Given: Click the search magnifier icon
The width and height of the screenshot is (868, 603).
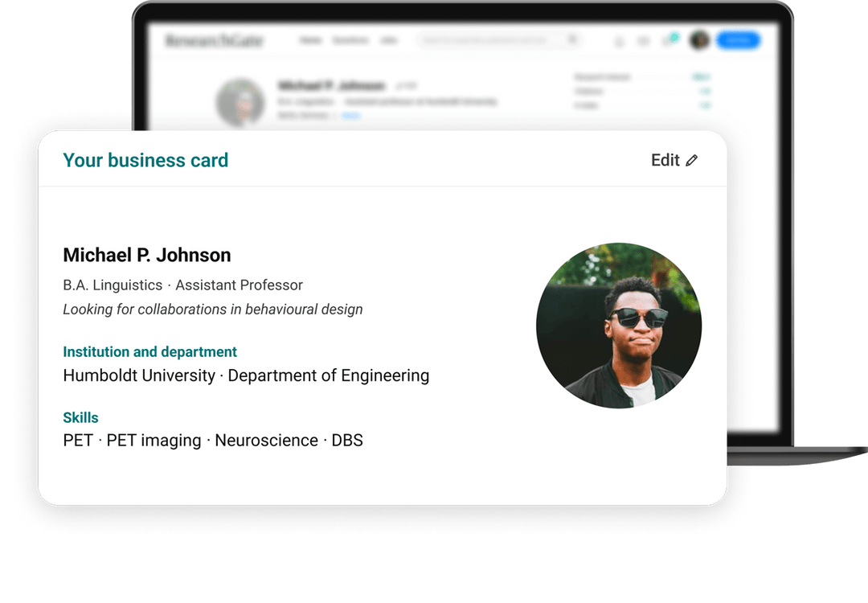Looking at the screenshot, I should [572, 40].
